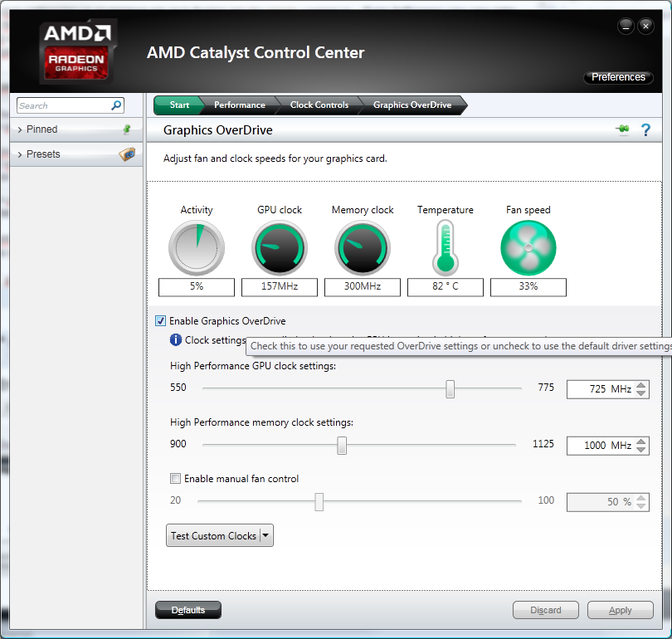Go to Clock Controls breadcrumb
This screenshot has height=639, width=672.
(319, 105)
